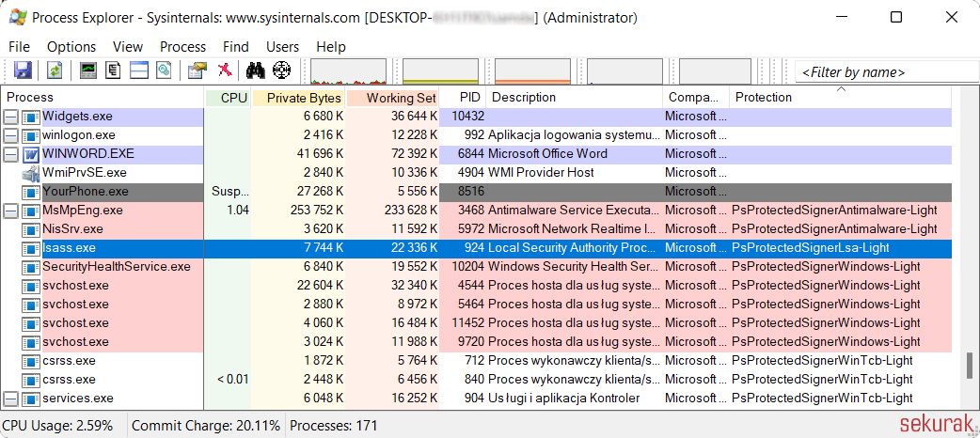Click the SecurityHealthService.exe process icon
The width and height of the screenshot is (980, 438).
pos(31,267)
